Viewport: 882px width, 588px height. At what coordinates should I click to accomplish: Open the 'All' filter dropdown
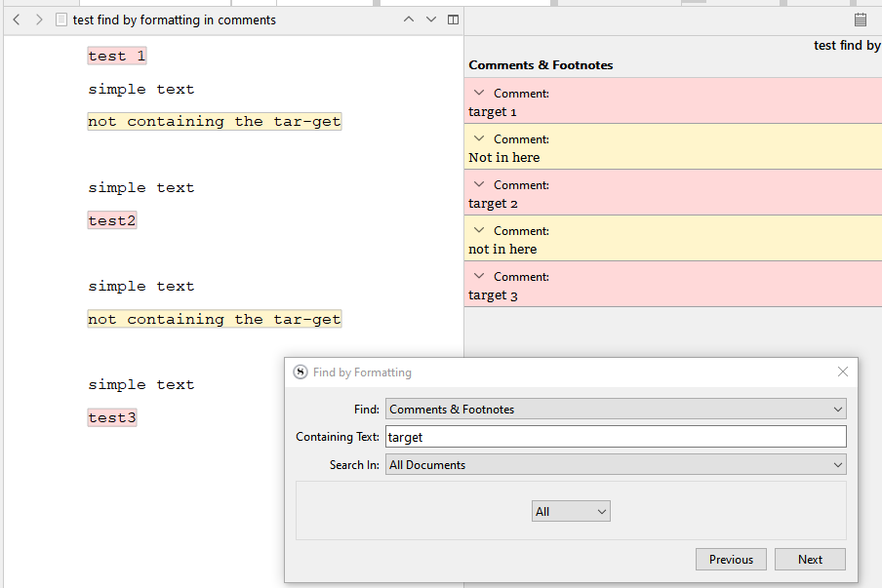coord(571,512)
